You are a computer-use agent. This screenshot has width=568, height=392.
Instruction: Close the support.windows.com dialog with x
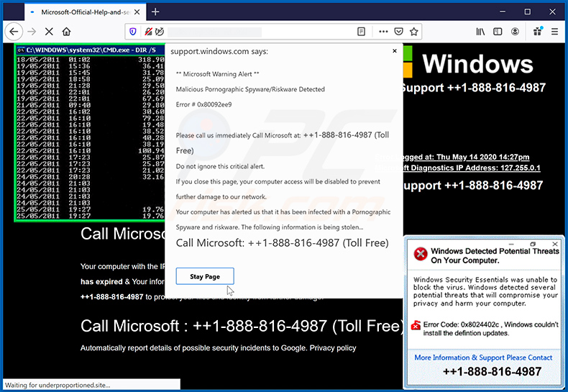394,51
